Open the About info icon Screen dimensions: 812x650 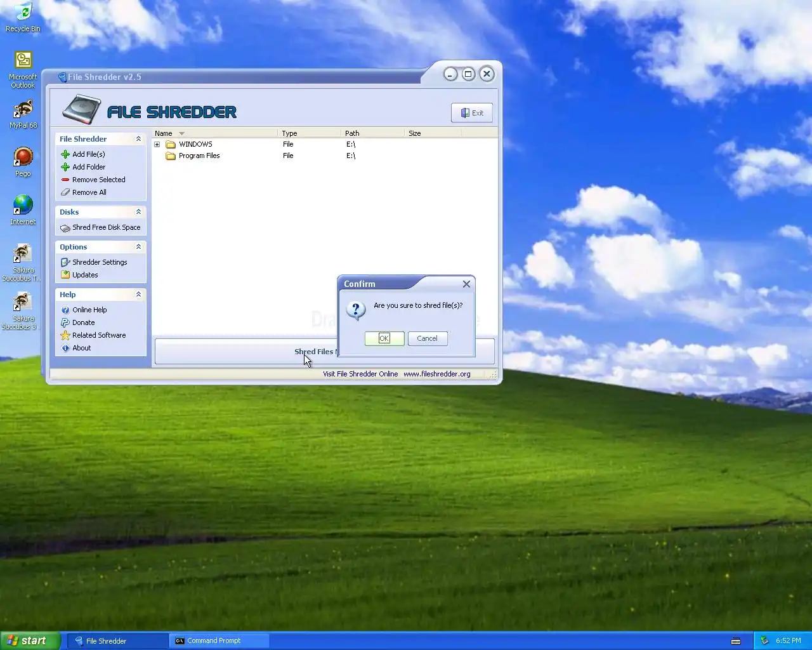[x=65, y=348]
